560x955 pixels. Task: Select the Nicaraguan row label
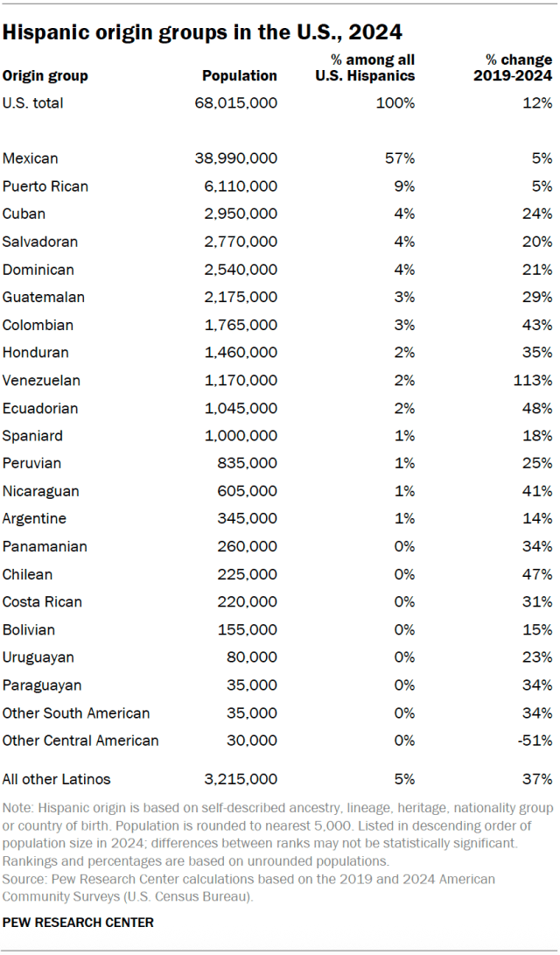[x=41, y=492]
